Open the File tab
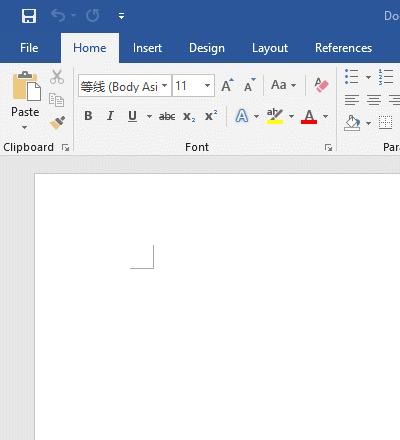This screenshot has width=400, height=440. [x=29, y=48]
